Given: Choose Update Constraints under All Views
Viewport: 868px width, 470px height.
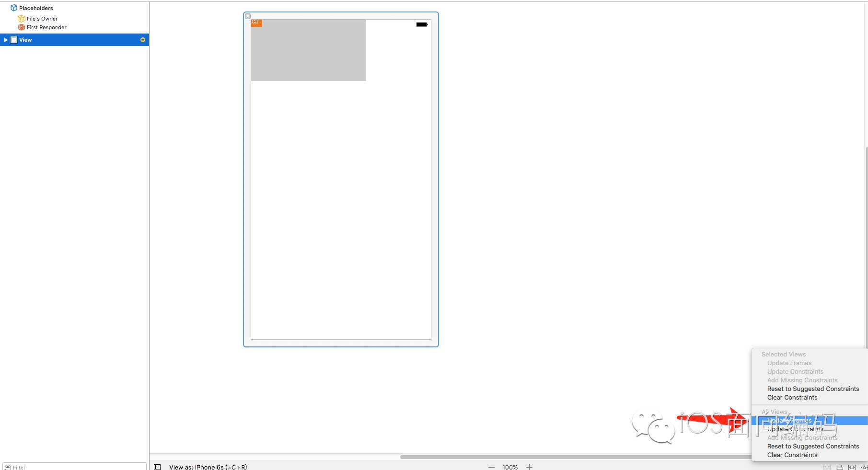Looking at the screenshot, I should 795,429.
